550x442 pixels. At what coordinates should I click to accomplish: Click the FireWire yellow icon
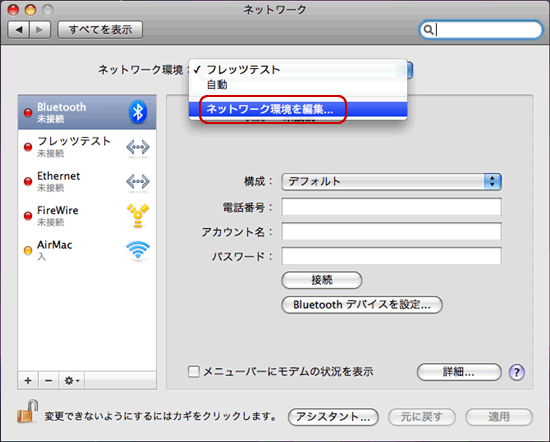point(138,215)
